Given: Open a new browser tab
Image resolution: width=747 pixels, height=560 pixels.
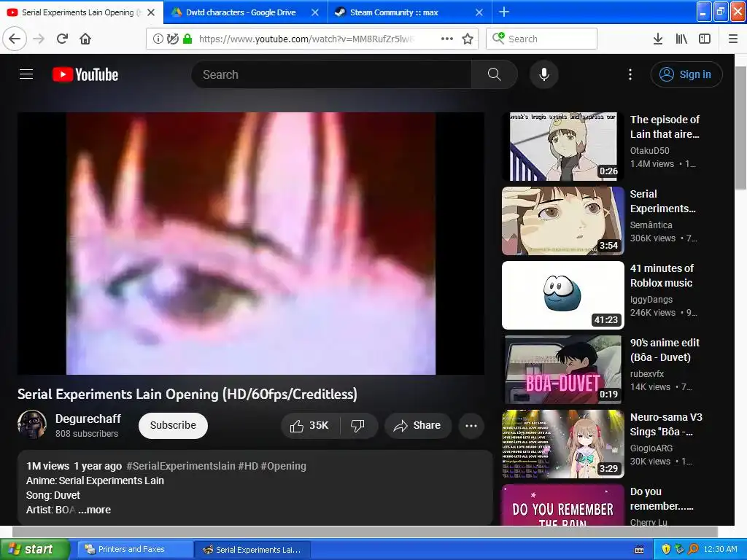Looking at the screenshot, I should click(504, 12).
